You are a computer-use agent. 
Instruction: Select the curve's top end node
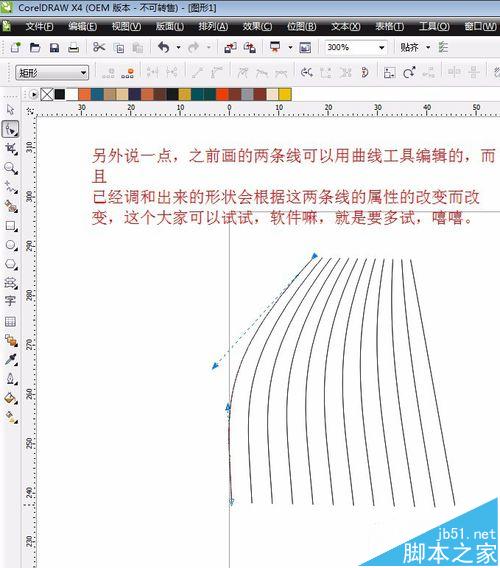pyautogui.click(x=314, y=256)
